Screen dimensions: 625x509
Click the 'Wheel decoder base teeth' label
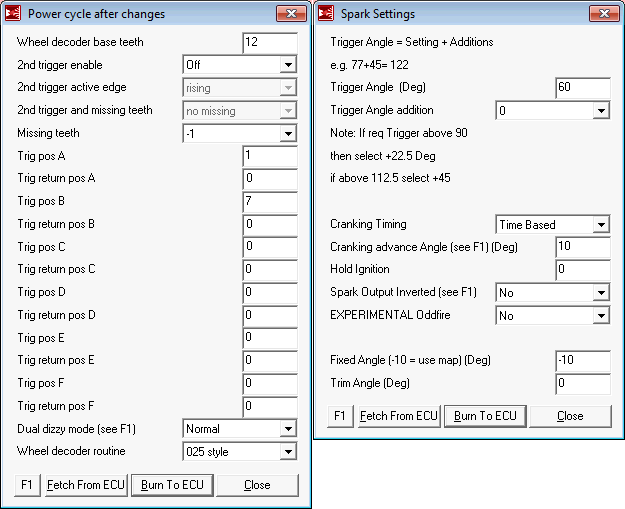(x=80, y=42)
